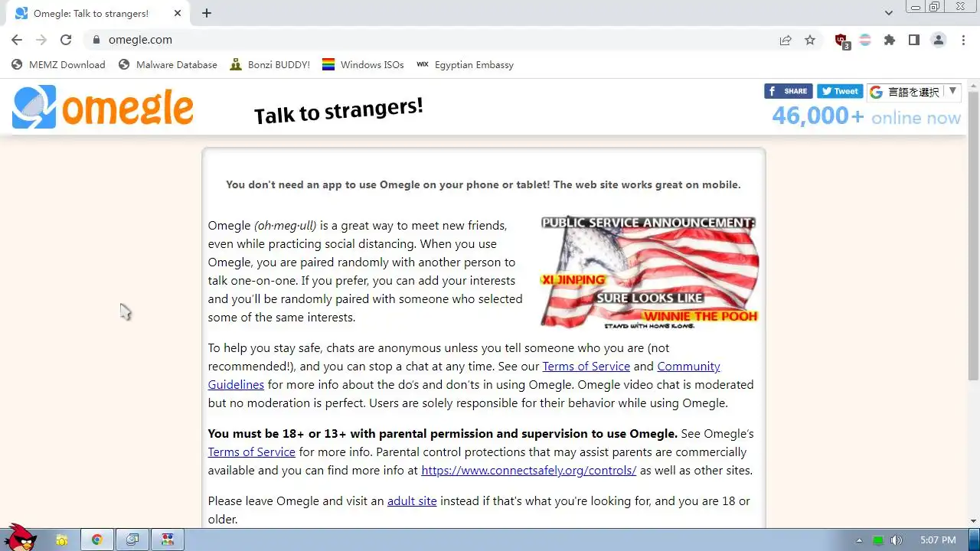The image size is (980, 551).
Task: Bookmark this tab with star icon
Action: (x=810, y=40)
